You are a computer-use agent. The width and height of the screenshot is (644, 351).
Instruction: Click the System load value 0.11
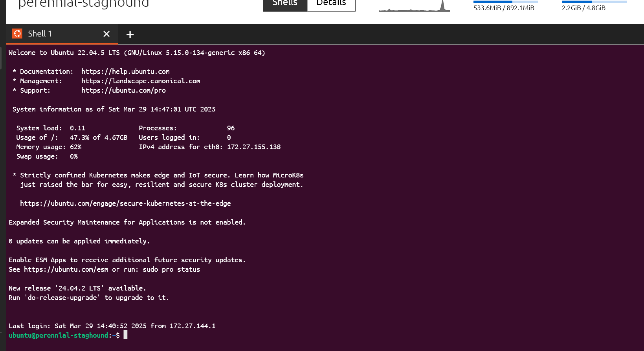(77, 128)
